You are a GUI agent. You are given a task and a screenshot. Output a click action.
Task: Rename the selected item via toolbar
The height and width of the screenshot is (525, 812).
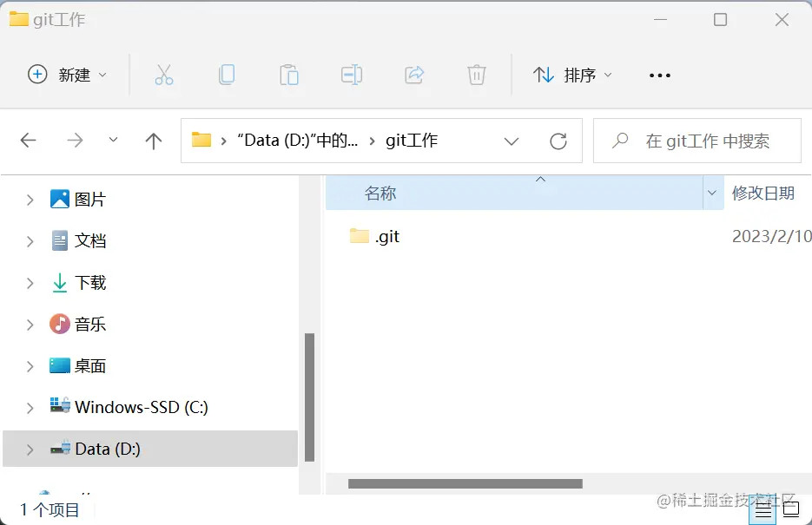pos(352,75)
